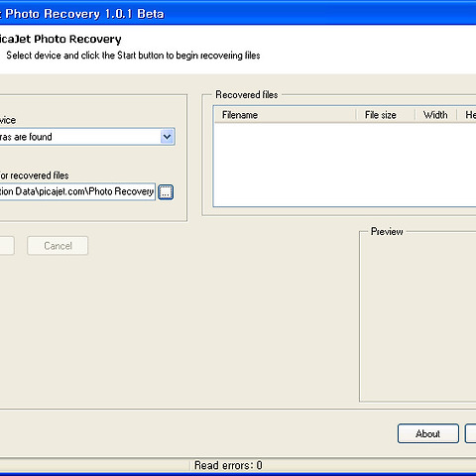Screen dimensions: 476x476
Task: Click the 'Select device and click the Start button' instruction text
Action: tap(133, 56)
